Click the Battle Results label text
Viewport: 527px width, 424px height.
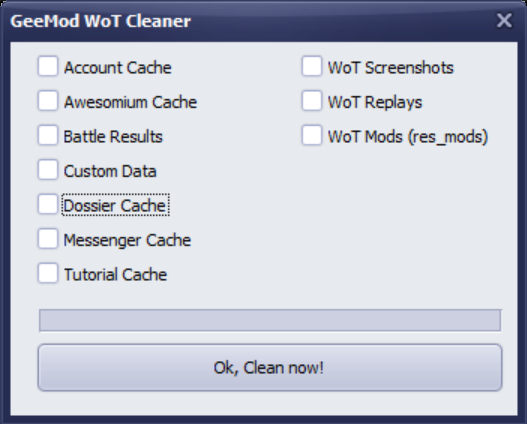click(113, 137)
